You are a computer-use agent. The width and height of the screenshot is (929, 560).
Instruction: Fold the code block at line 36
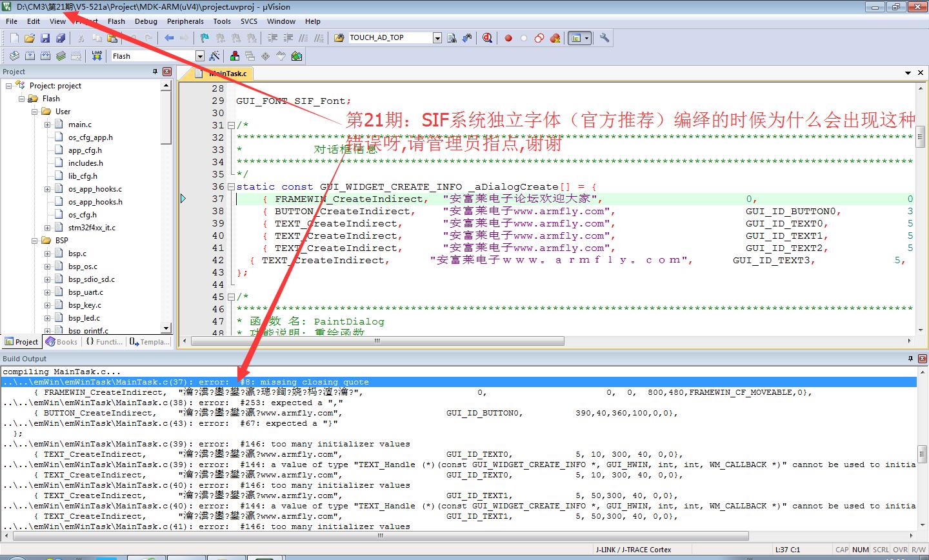coord(232,187)
